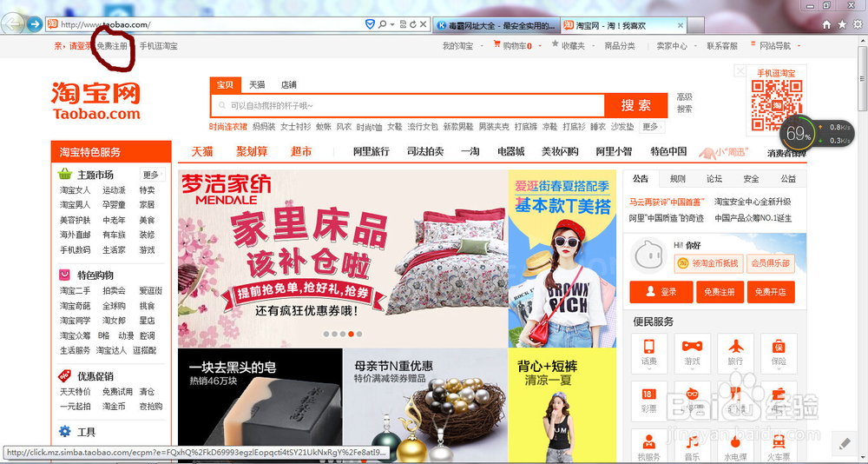Click the 会员俱乐部 button

[x=770, y=264]
